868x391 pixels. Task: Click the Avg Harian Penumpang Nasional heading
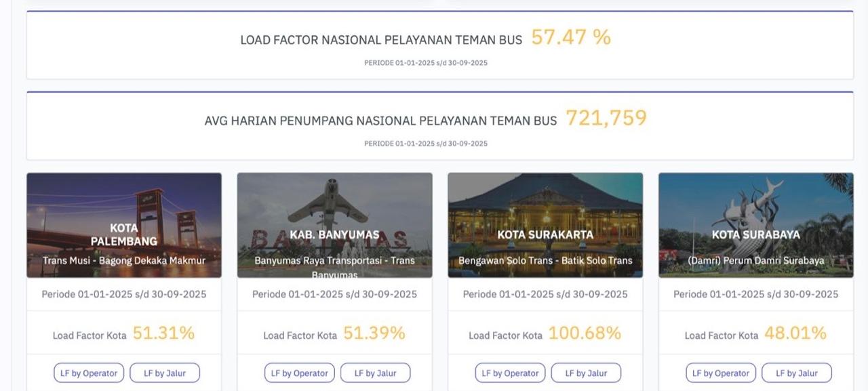pyautogui.click(x=380, y=121)
